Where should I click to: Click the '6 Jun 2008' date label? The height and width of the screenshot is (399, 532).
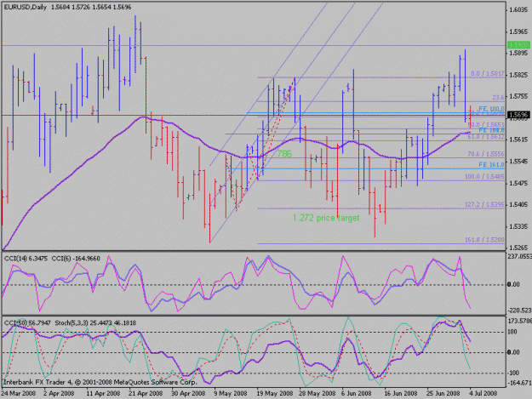click(x=357, y=393)
